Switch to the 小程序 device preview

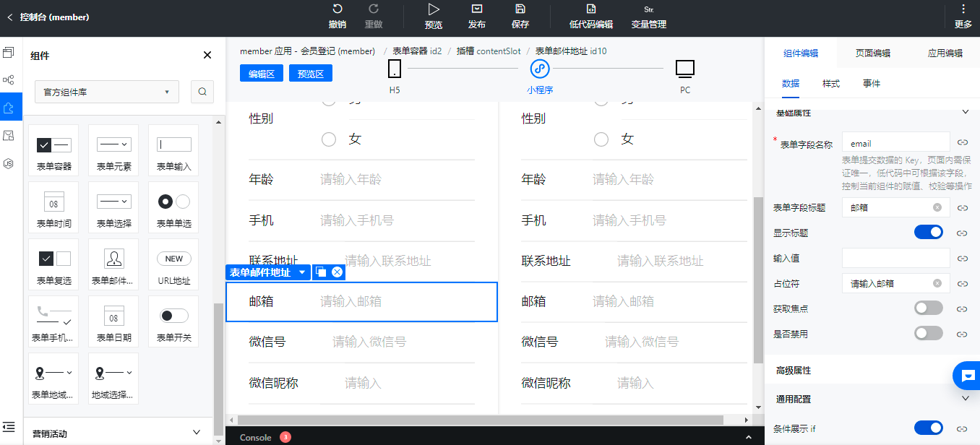point(540,69)
